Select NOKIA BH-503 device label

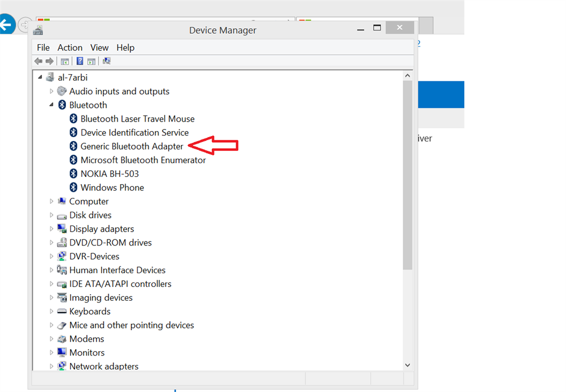pos(109,174)
